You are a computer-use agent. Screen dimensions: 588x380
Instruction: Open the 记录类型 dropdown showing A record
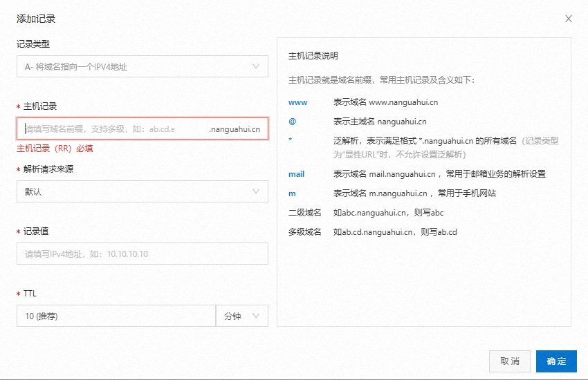tap(131, 67)
